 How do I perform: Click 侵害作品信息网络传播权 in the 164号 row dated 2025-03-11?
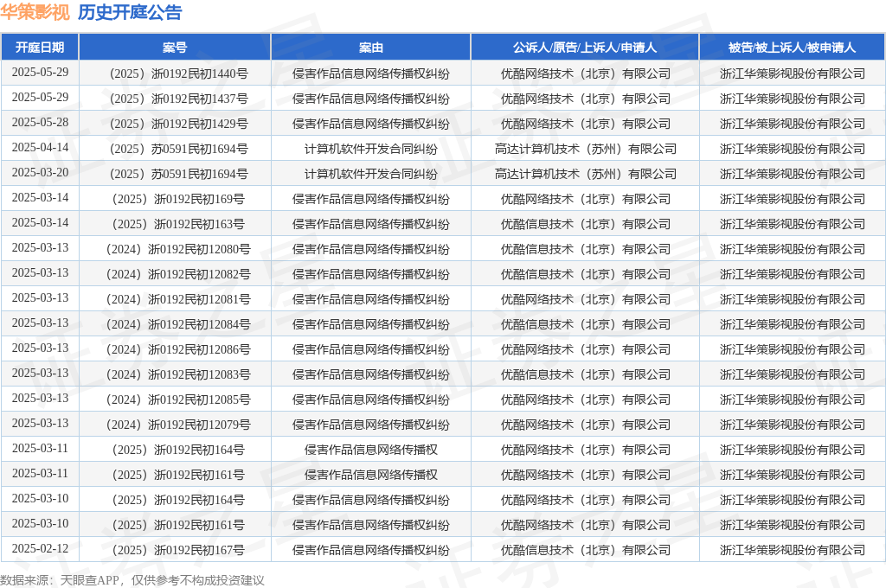point(370,450)
